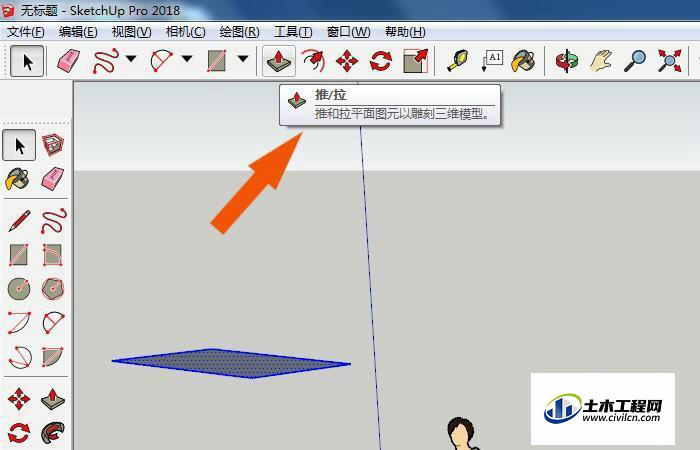Viewport: 700px width, 450px height.
Task: Pick the Arc tool in left palette
Action: [19, 322]
